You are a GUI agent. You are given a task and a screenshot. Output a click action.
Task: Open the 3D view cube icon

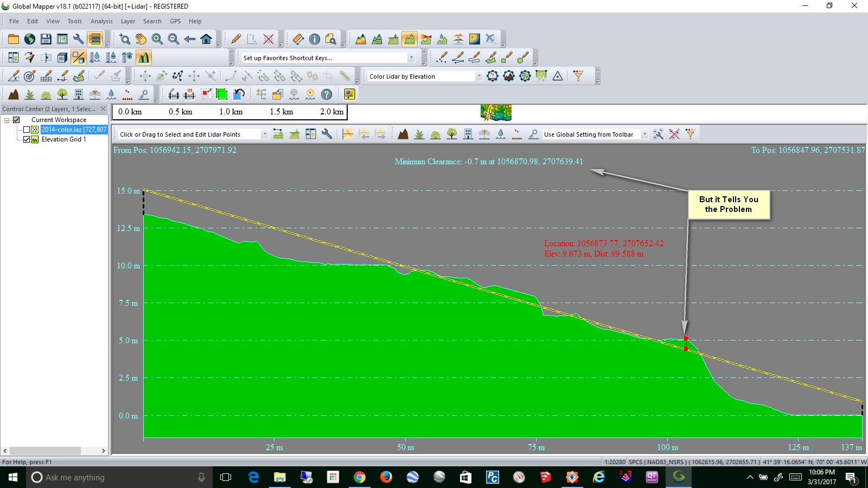[x=62, y=57]
